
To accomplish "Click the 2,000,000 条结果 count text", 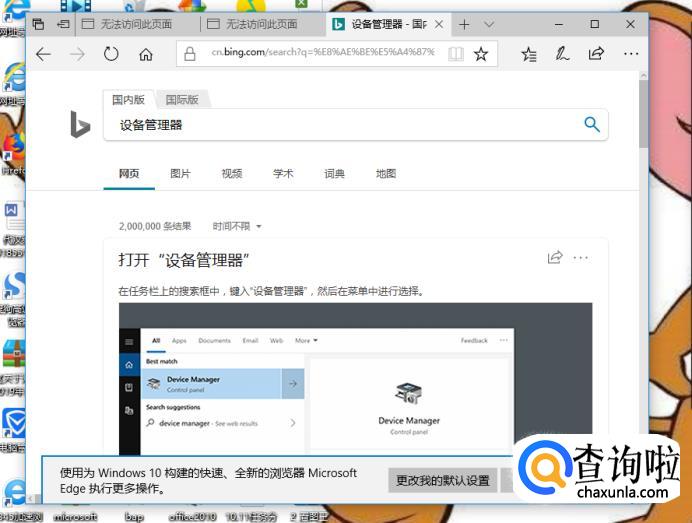I will (155, 226).
